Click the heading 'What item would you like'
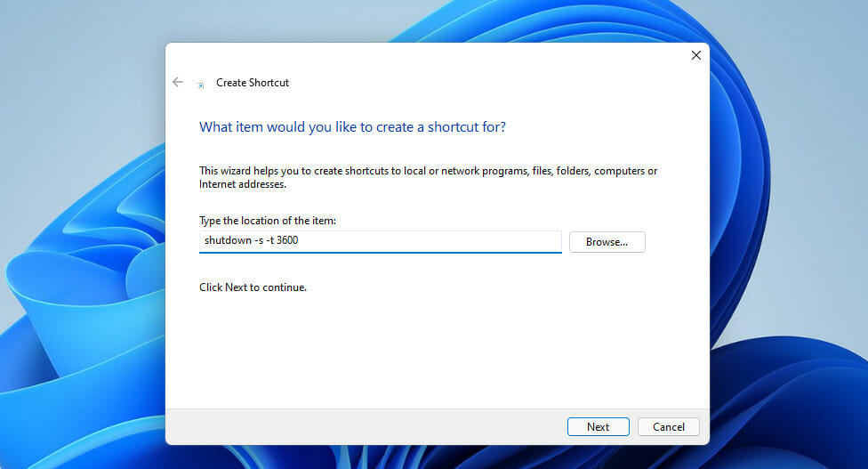This screenshot has height=469, width=868. (352, 127)
